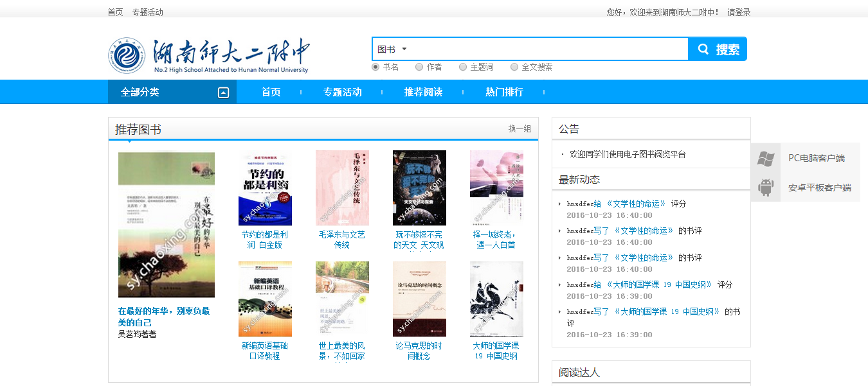Image resolution: width=868 pixels, height=386 pixels.
Task: Open 专题活动 in the blue navigation bar
Action: point(342,92)
